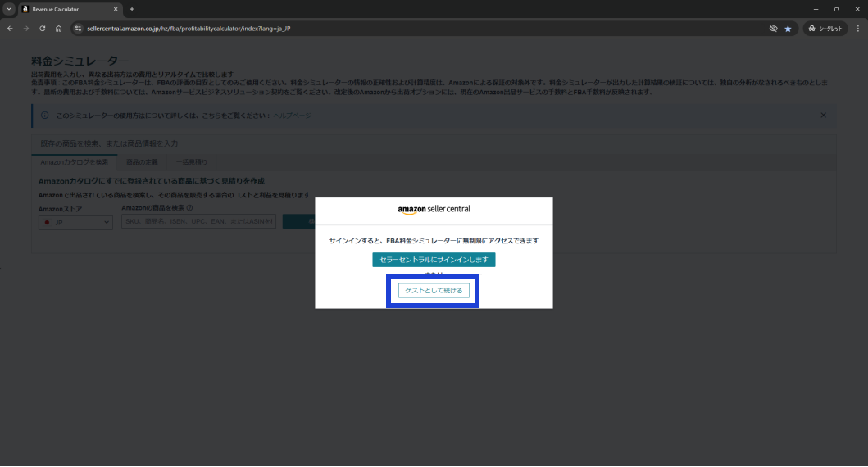The width and height of the screenshot is (868, 467).
Task: Go to browser home page icon
Action: point(58,28)
